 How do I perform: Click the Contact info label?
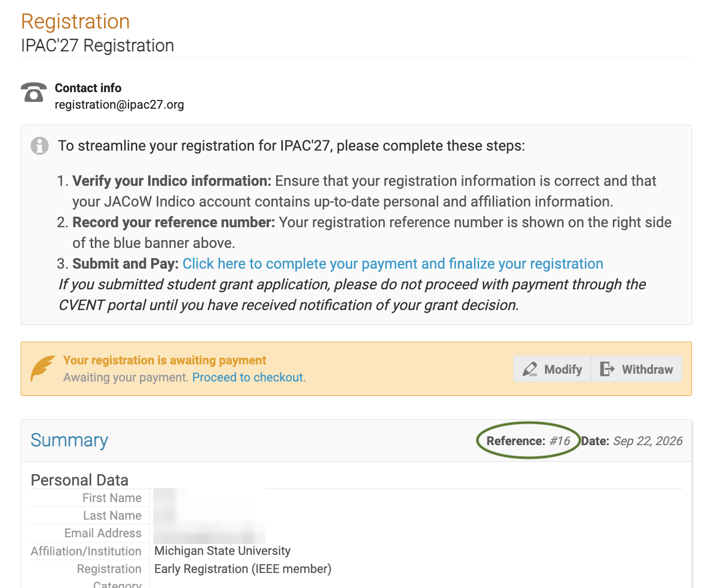[88, 88]
